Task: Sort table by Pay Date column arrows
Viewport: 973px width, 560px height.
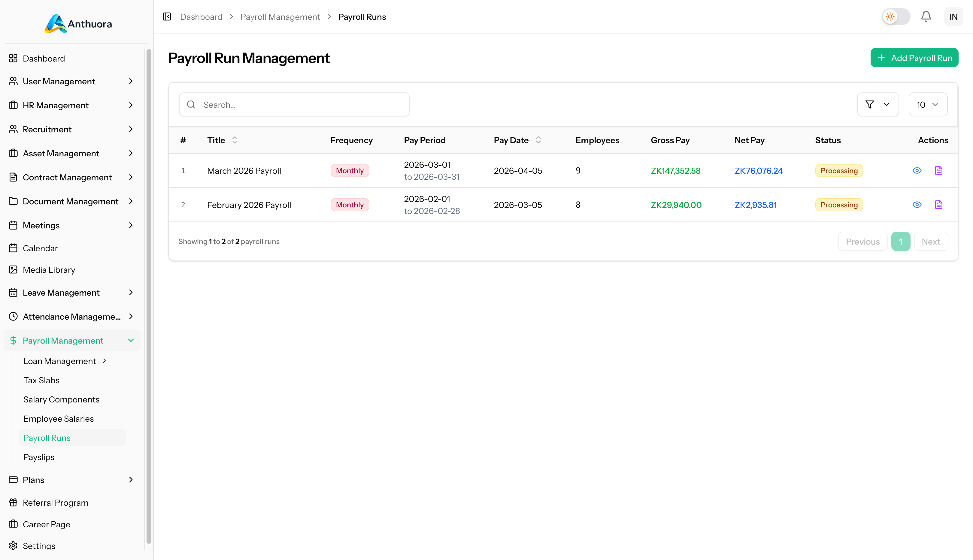Action: [x=538, y=140]
